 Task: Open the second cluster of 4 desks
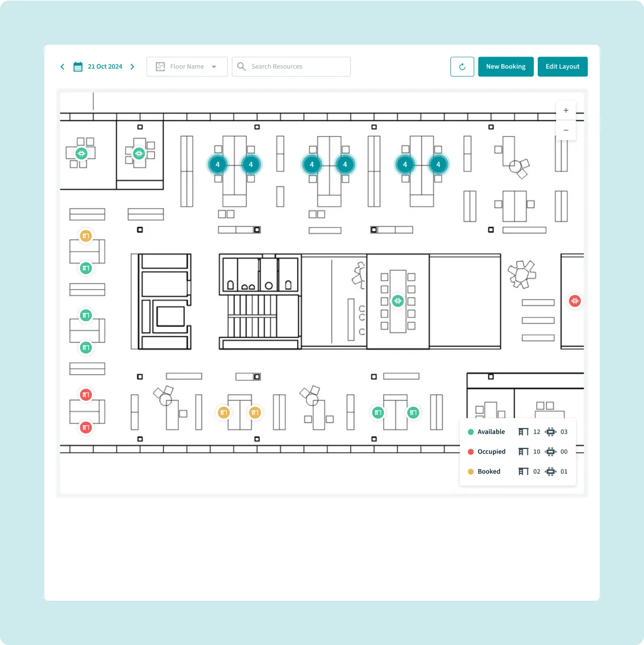[251, 164]
